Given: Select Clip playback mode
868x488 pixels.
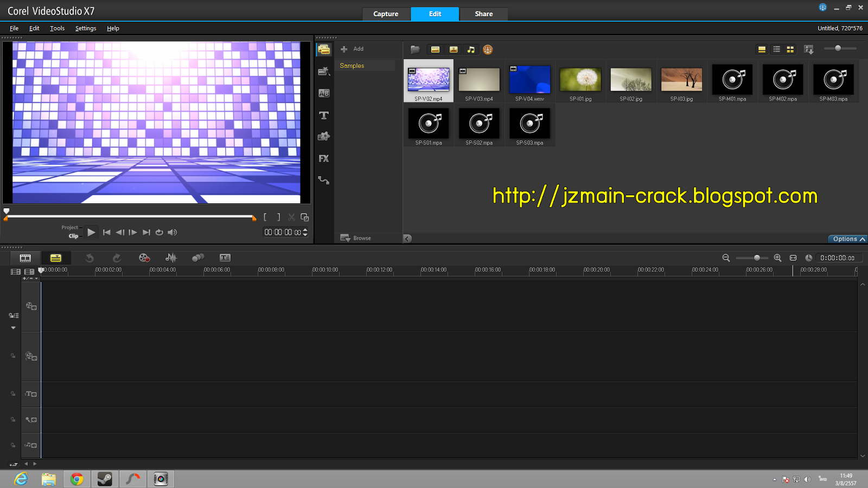Looking at the screenshot, I should tap(73, 236).
